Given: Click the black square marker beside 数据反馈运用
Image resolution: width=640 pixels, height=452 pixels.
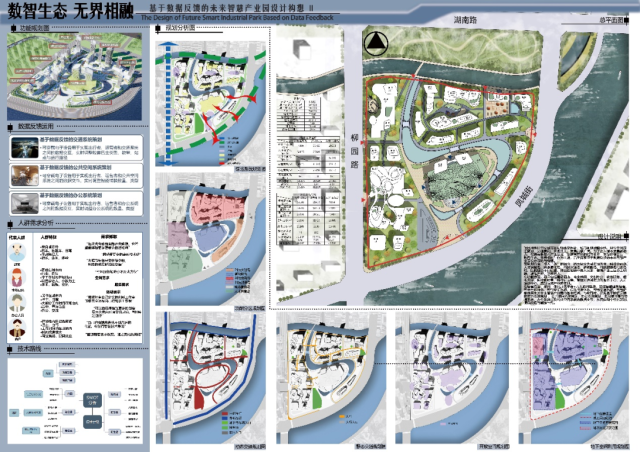Looking at the screenshot, I should [x=12, y=127].
